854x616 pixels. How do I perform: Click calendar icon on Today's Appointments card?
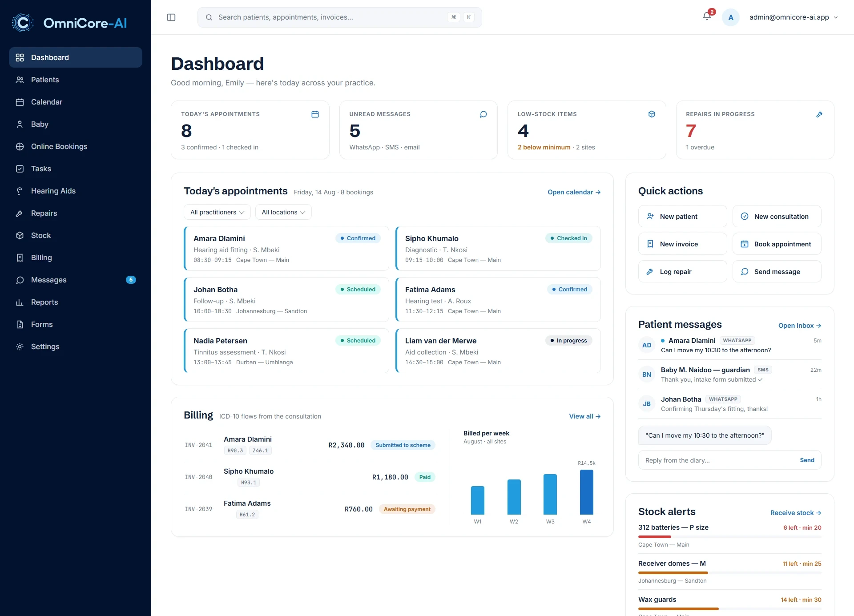pos(315,114)
